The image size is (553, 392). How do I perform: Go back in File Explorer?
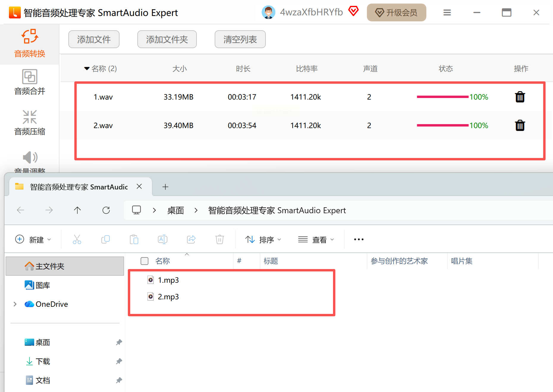point(21,210)
